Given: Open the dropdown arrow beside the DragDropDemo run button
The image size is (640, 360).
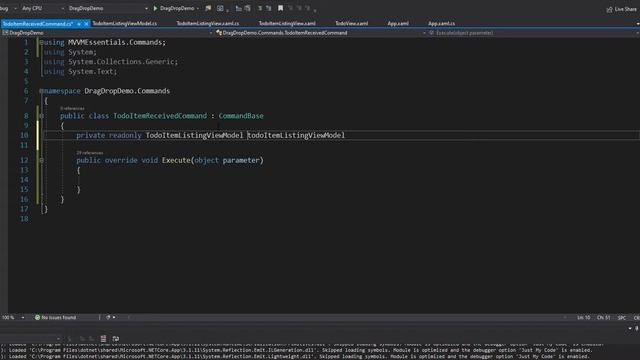Looking at the screenshot, I should (x=198, y=8).
